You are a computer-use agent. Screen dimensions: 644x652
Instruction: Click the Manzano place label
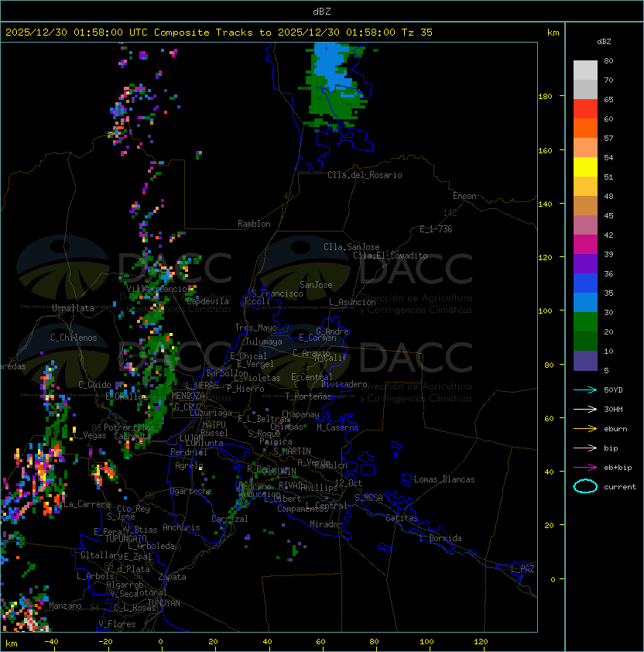coord(65,606)
